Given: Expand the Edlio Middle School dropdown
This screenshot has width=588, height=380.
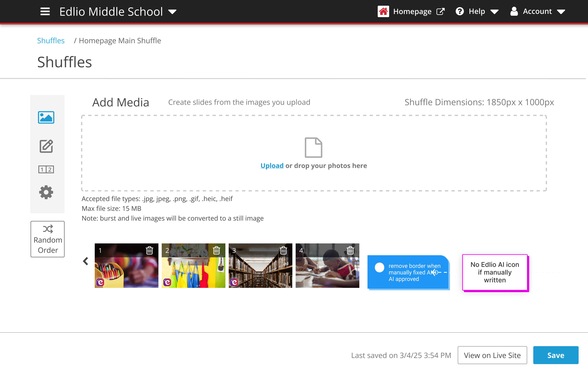Looking at the screenshot, I should pyautogui.click(x=172, y=12).
